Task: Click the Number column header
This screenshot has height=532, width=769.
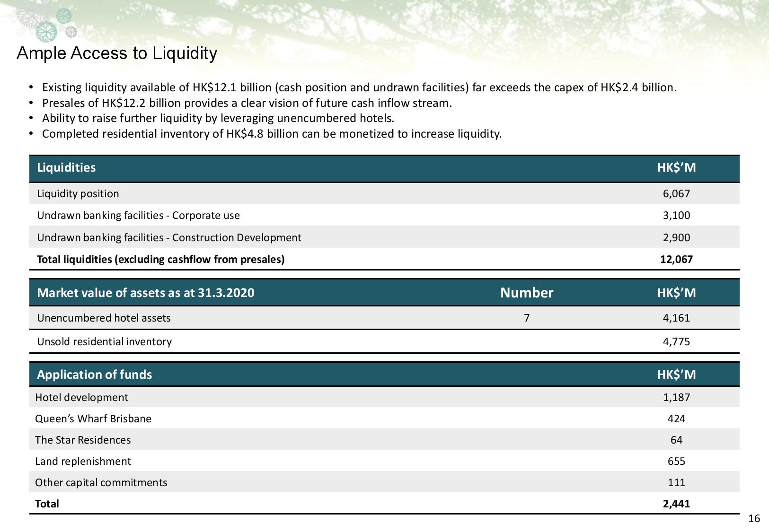Action: coord(527,293)
